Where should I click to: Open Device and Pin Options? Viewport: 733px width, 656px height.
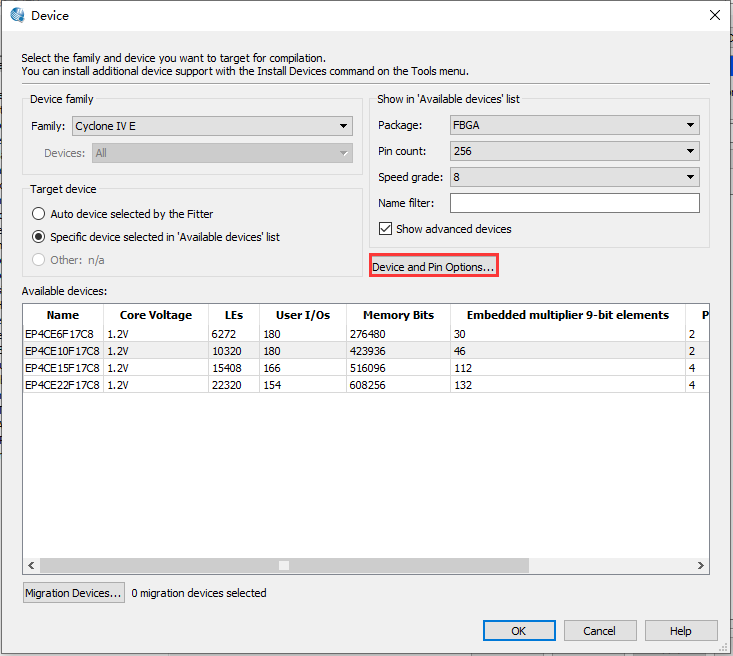433,267
